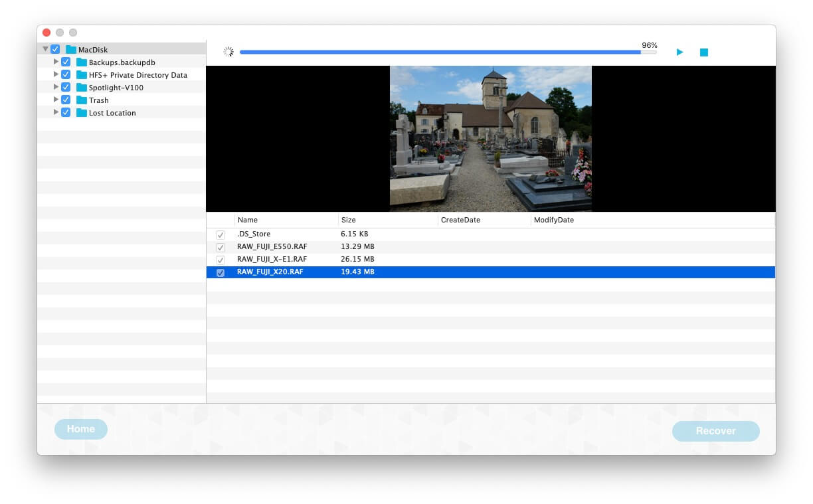
Task: Expand the Trash folder
Action: 56,100
